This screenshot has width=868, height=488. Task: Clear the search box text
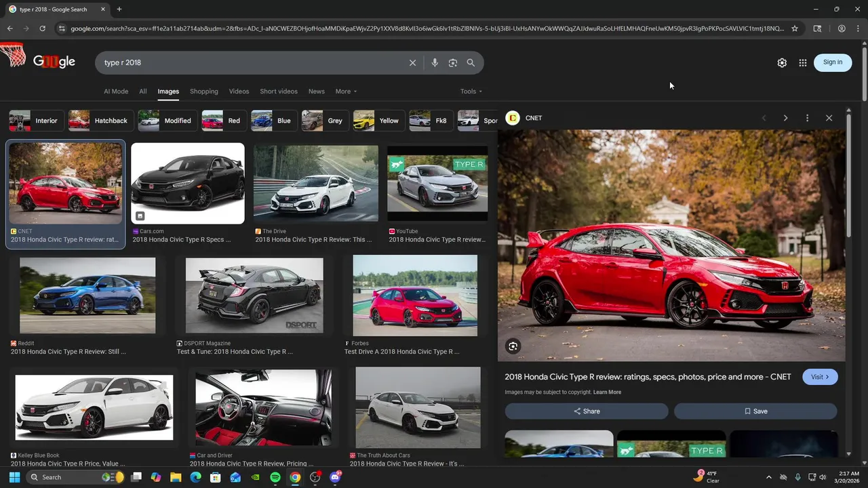(x=412, y=62)
